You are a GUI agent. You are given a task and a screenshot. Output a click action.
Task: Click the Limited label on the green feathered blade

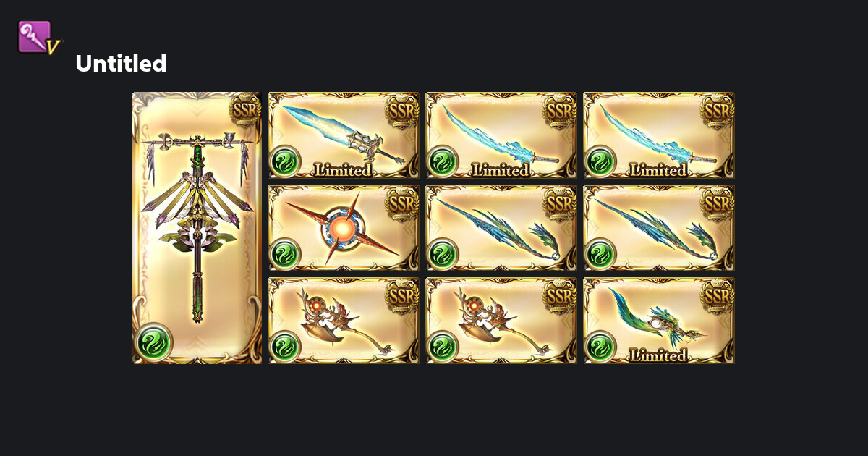point(658,355)
